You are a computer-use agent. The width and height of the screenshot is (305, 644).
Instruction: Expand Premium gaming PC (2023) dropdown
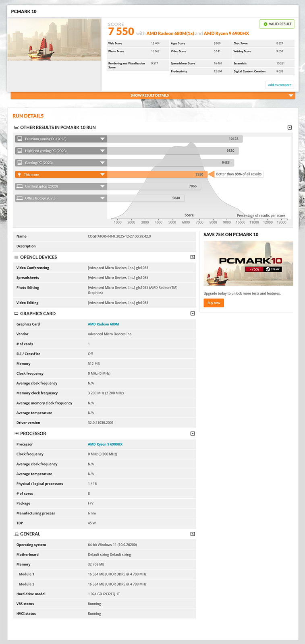[x=102, y=139]
